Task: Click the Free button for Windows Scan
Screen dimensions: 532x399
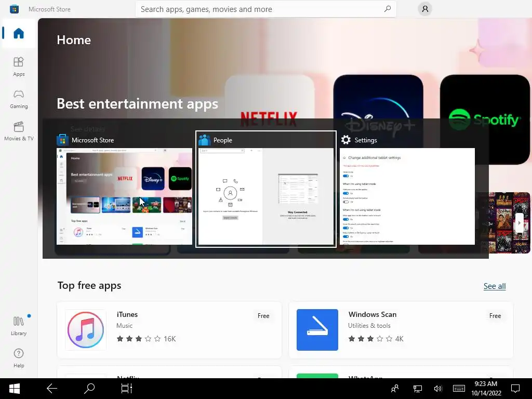Action: (x=495, y=315)
